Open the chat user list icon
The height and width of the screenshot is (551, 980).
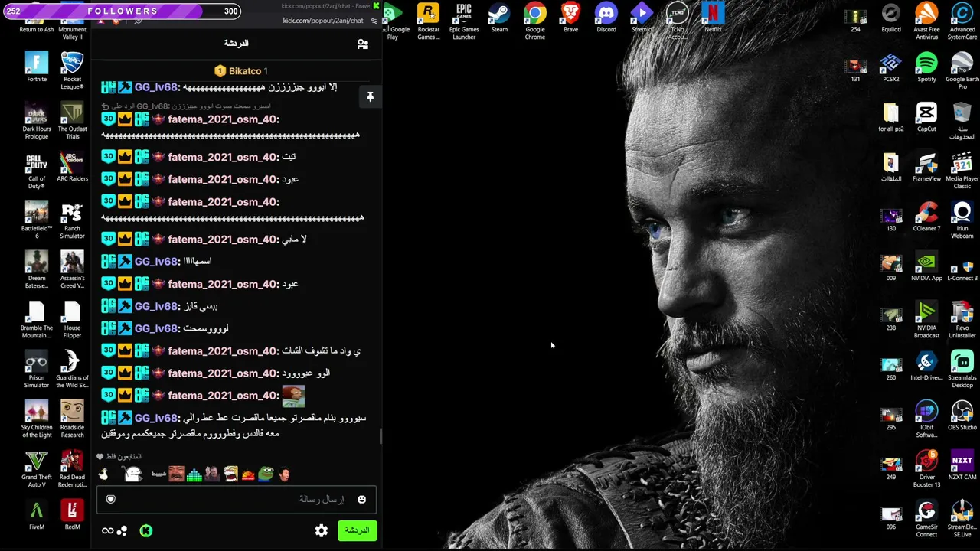(x=363, y=44)
